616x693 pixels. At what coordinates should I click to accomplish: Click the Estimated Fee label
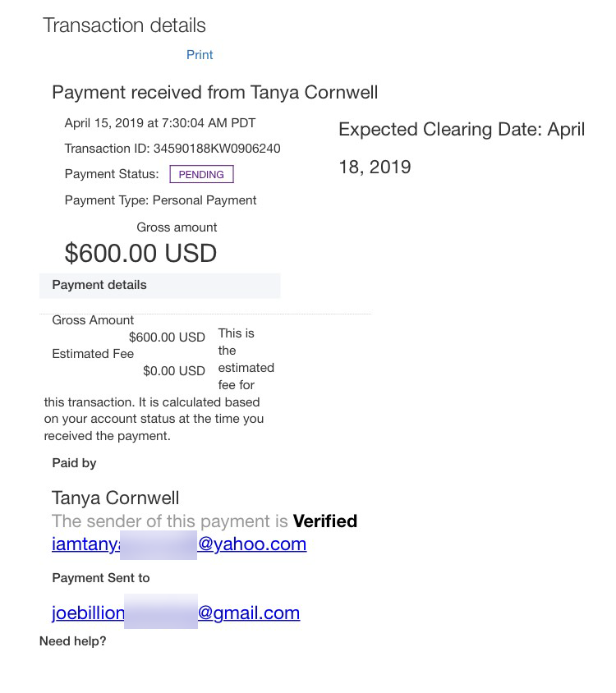tap(93, 354)
